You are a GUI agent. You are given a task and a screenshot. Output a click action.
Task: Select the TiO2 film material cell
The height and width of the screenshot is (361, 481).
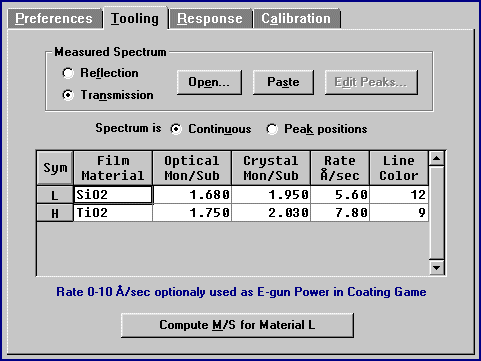[113, 213]
